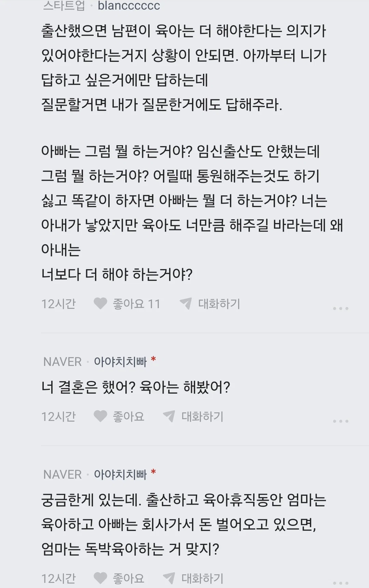Toggle 좋아요 on the bottom comment
Viewport: 369px width, 588px height.
coord(128,578)
